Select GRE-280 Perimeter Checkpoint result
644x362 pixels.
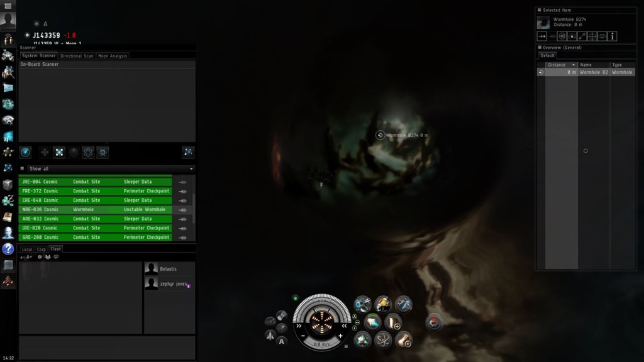tap(96, 237)
